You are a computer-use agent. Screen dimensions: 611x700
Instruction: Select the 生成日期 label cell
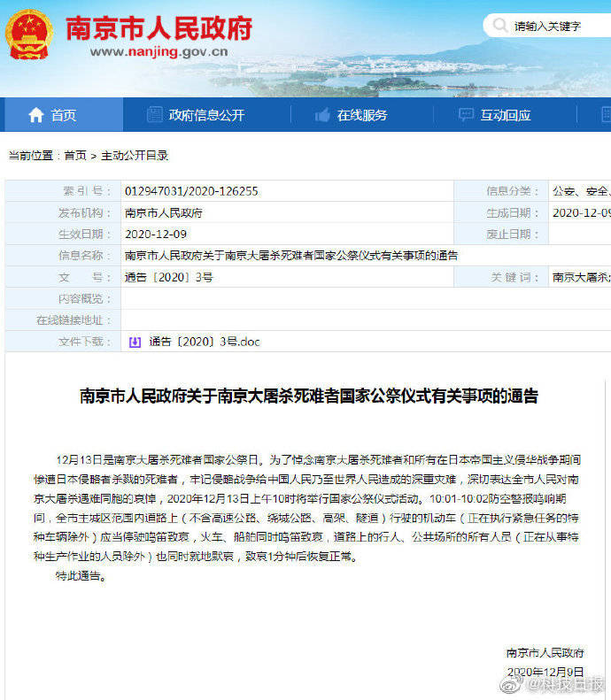[501, 212]
